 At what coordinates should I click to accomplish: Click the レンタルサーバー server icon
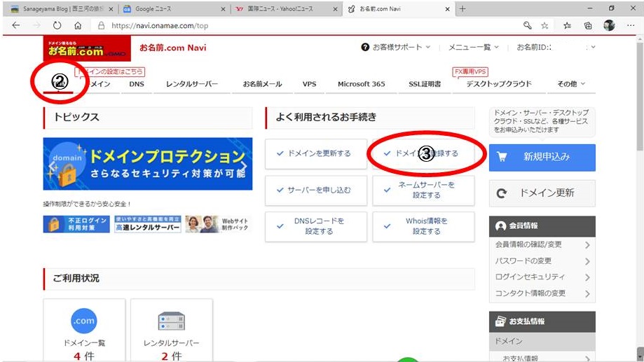click(x=171, y=321)
